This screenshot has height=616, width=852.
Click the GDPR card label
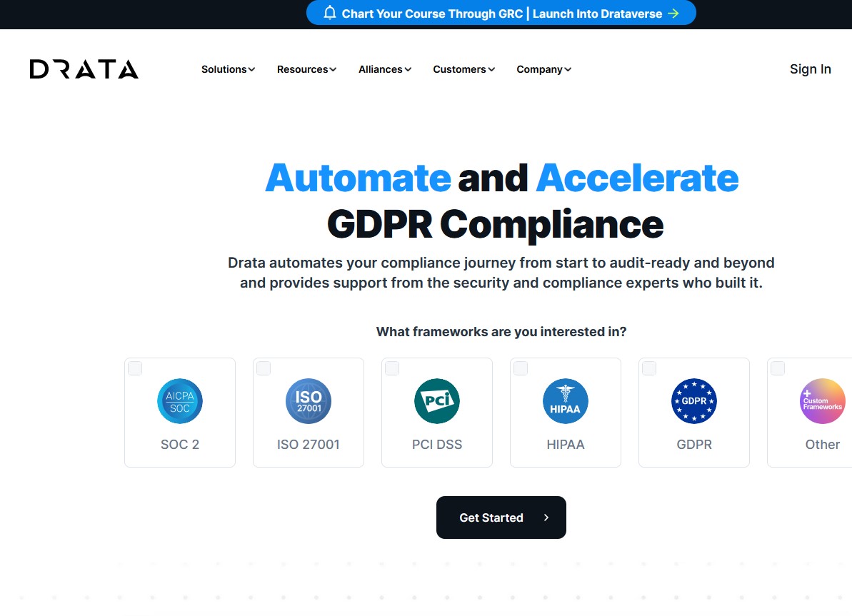point(694,445)
